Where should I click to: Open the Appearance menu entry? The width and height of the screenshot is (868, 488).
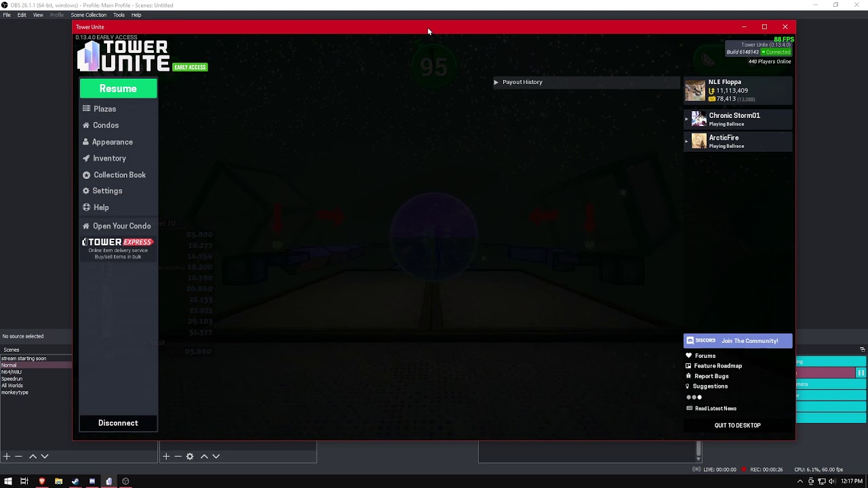point(112,142)
